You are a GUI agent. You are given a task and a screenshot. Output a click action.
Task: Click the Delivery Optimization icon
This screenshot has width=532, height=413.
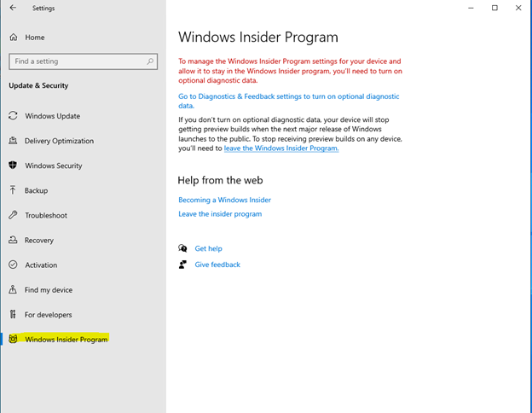coord(13,140)
